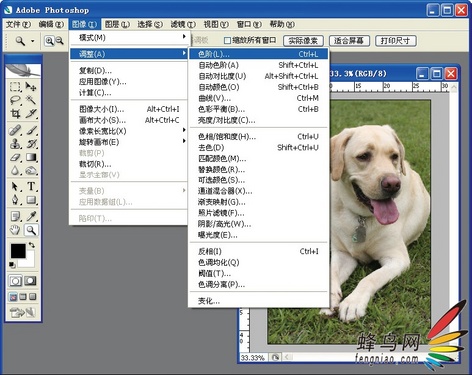Viewport: 472px width, 375px height.
Task: Select the Eraser tool
Action: [15, 157]
